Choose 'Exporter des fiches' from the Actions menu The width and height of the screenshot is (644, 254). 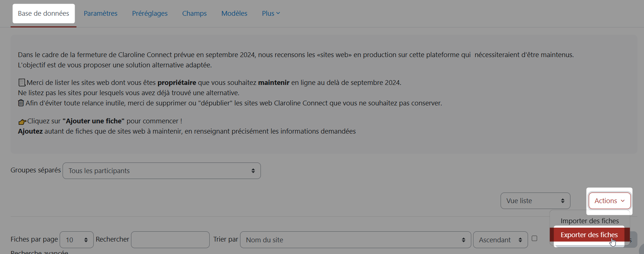589,235
